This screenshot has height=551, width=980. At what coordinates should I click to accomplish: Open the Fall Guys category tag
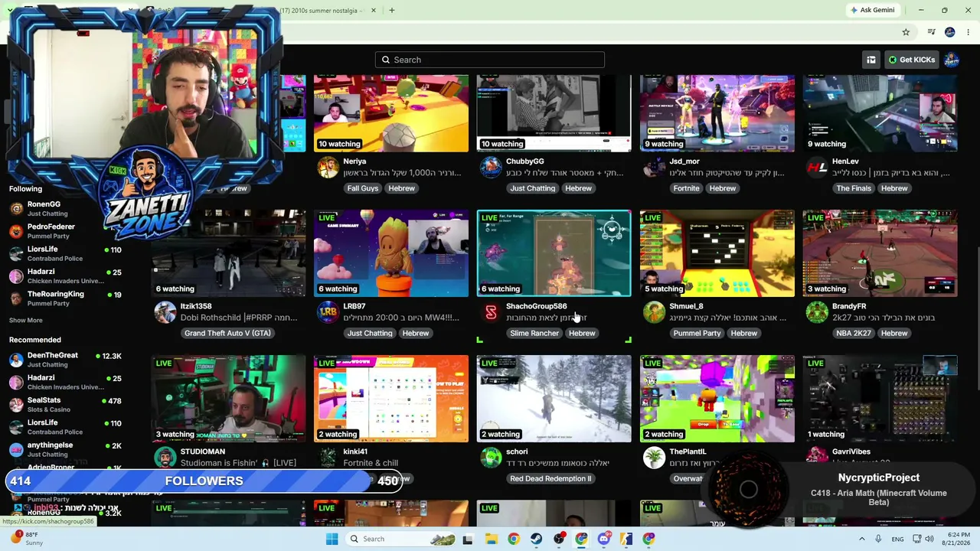(x=363, y=188)
